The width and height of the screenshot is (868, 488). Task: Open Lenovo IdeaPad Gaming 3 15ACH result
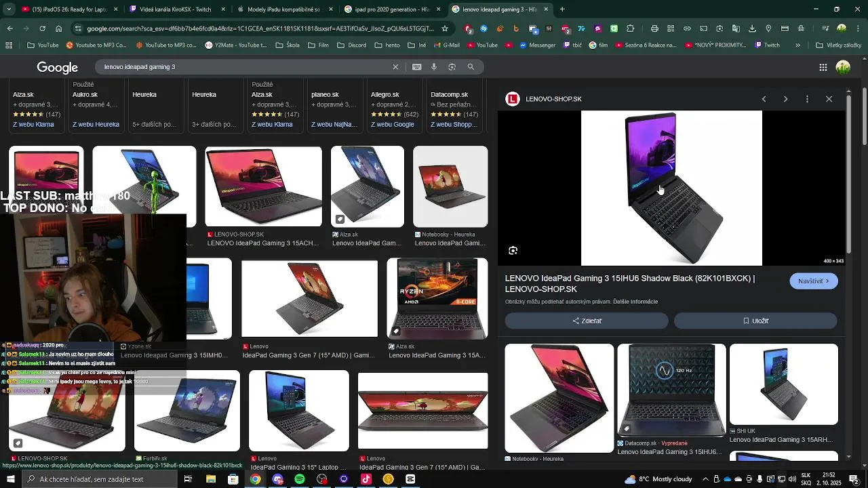[x=263, y=186]
